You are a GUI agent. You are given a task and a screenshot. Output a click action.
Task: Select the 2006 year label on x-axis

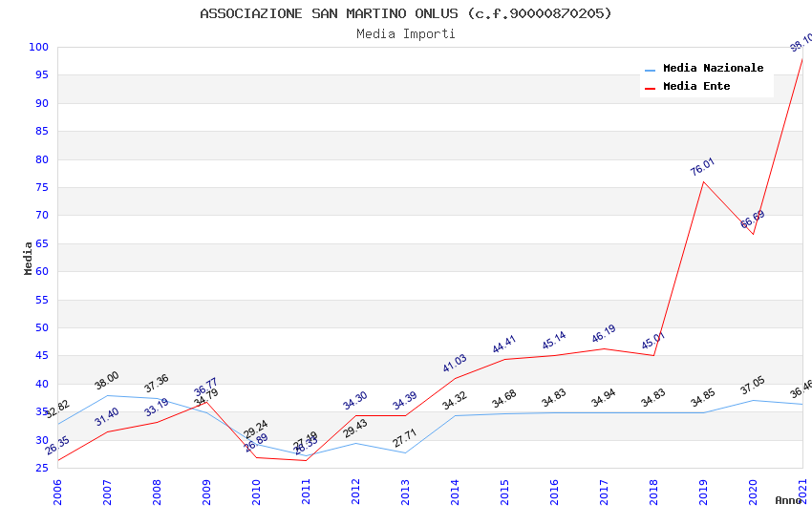tap(57, 492)
